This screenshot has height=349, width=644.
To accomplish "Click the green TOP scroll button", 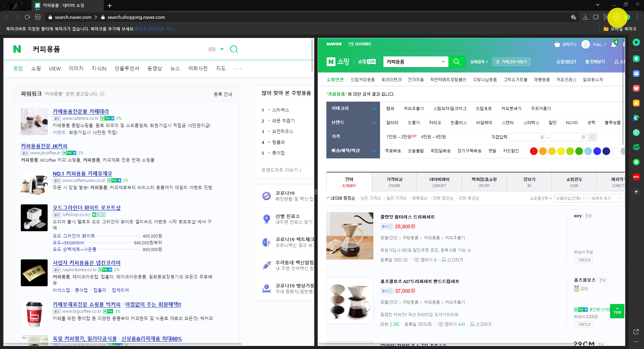I will point(617,311).
